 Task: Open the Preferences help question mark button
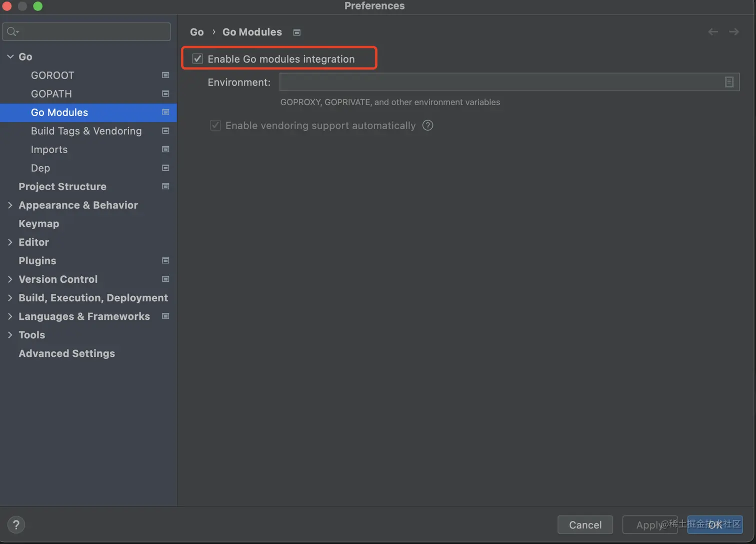(x=16, y=524)
